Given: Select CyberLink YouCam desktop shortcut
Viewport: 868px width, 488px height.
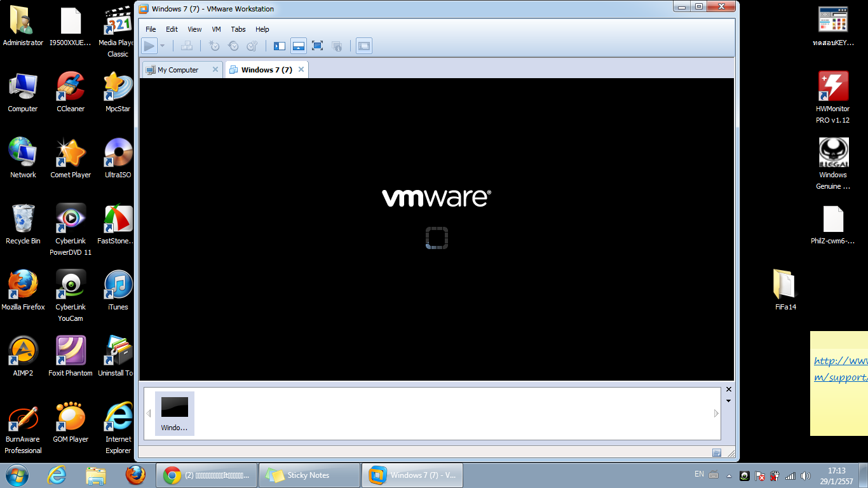Looking at the screenshot, I should coord(71,296).
